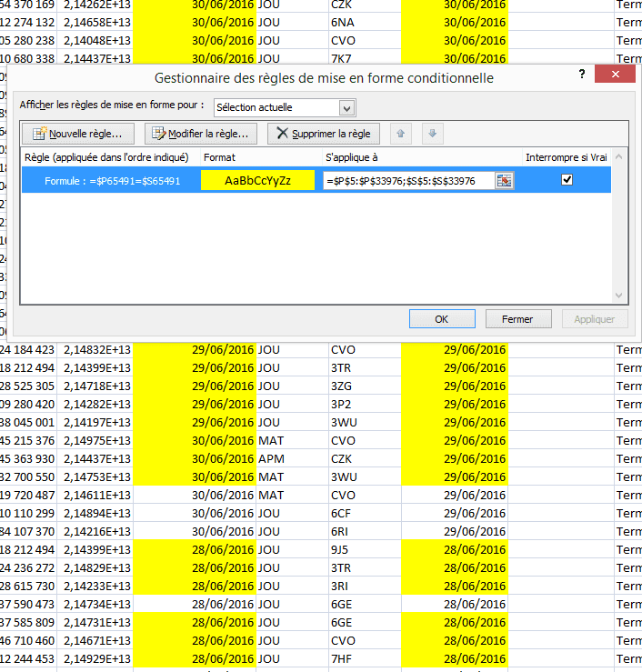
Task: Edit the S'applique à range field
Action: [x=407, y=181]
